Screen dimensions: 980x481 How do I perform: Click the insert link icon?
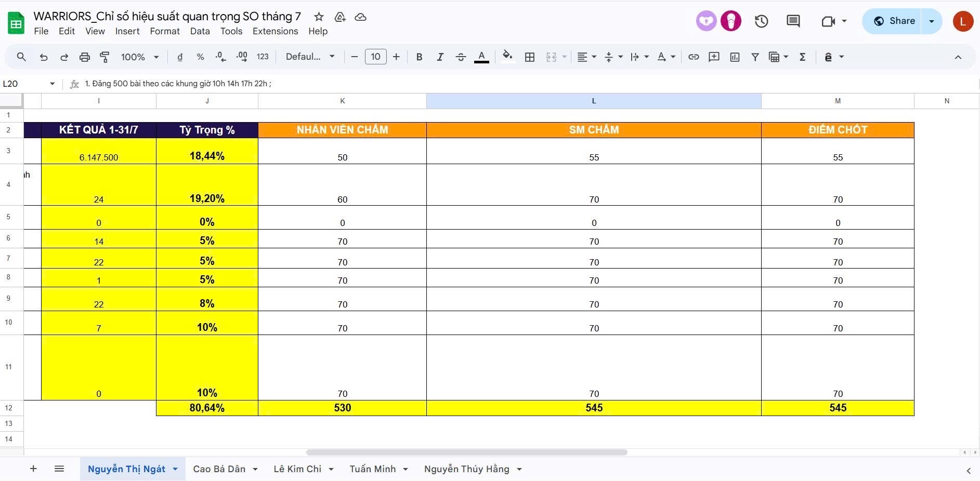point(694,57)
